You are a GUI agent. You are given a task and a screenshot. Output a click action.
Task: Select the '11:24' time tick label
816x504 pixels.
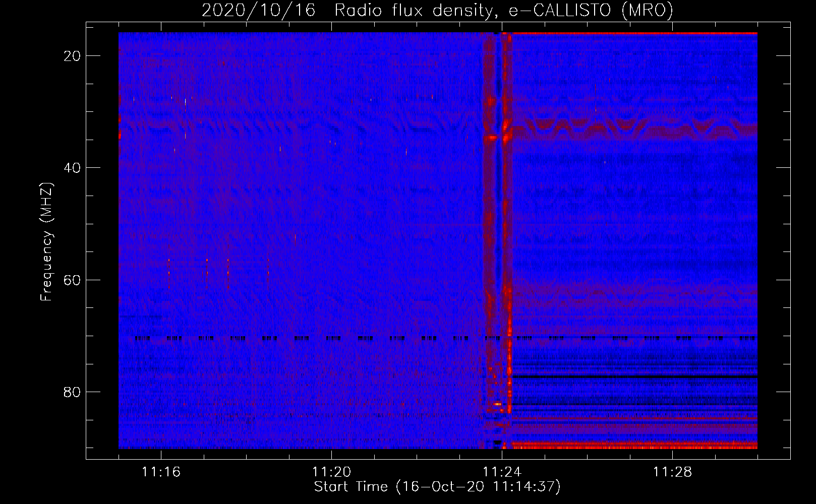[502, 472]
